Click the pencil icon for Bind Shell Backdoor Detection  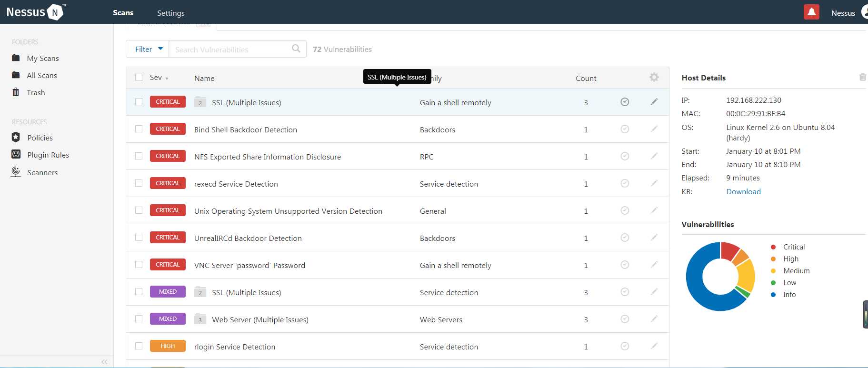tap(654, 129)
